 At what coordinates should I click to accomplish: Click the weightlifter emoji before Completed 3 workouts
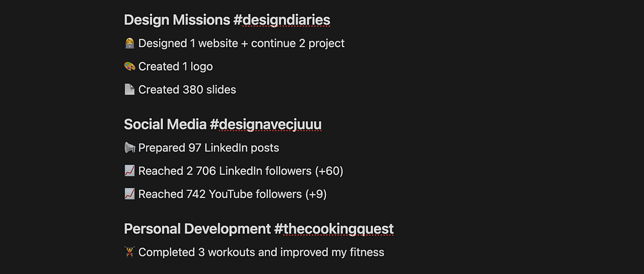pos(129,252)
